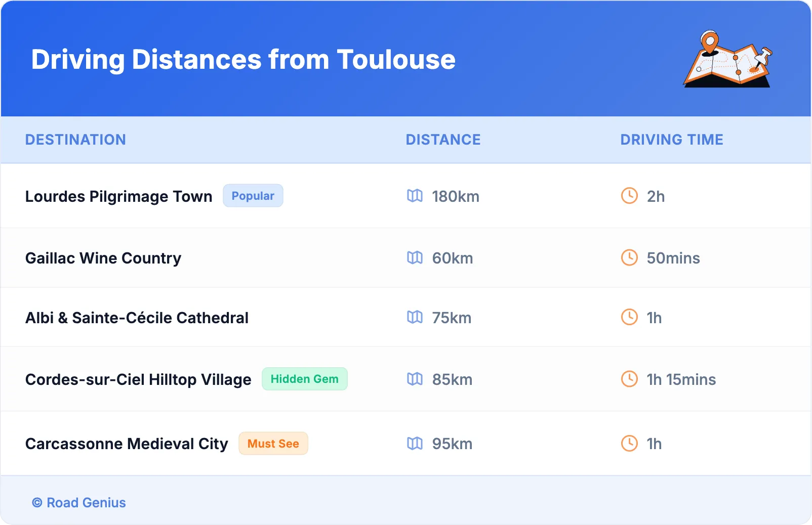This screenshot has height=525, width=812.
Task: Click the map icon beside 75km
Action: pyautogui.click(x=415, y=317)
